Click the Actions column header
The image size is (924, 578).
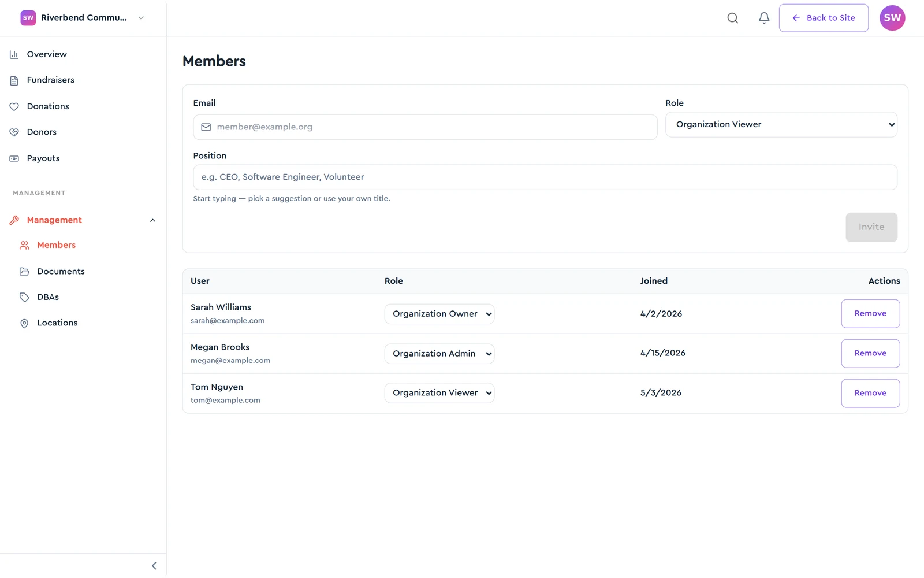(884, 281)
